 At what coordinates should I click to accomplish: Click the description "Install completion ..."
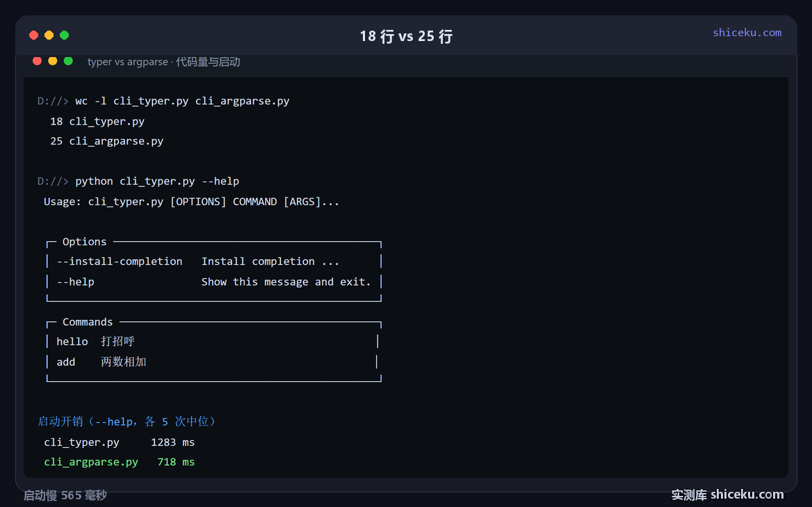(x=270, y=261)
